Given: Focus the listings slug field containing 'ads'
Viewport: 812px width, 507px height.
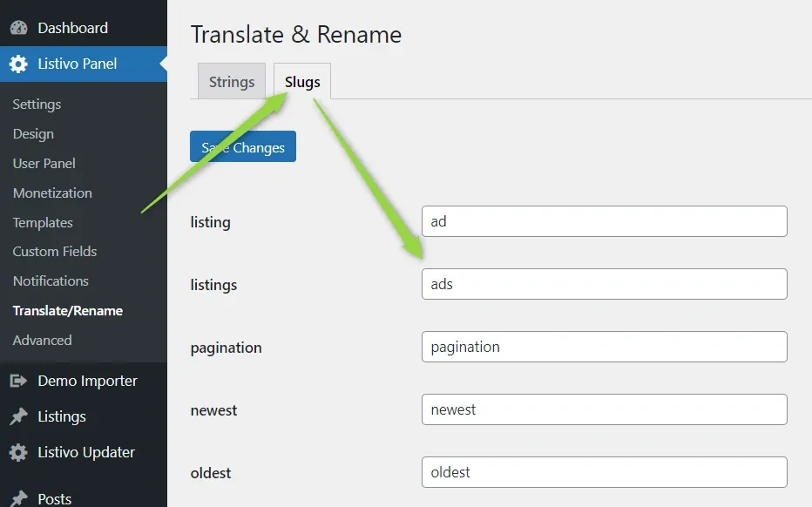Looking at the screenshot, I should (605, 284).
